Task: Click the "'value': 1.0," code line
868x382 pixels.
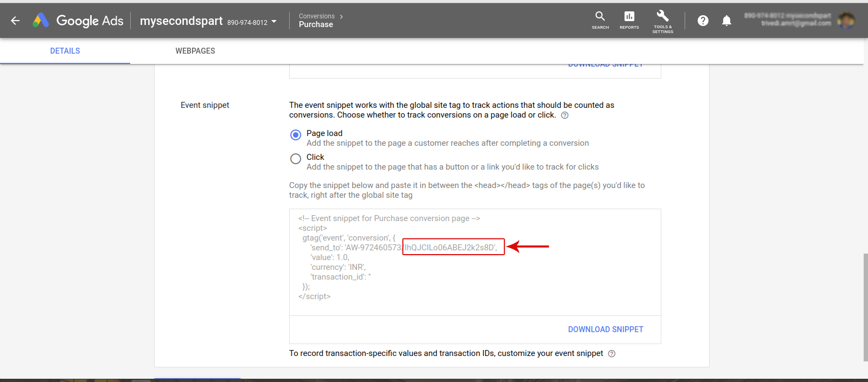Action: [330, 257]
